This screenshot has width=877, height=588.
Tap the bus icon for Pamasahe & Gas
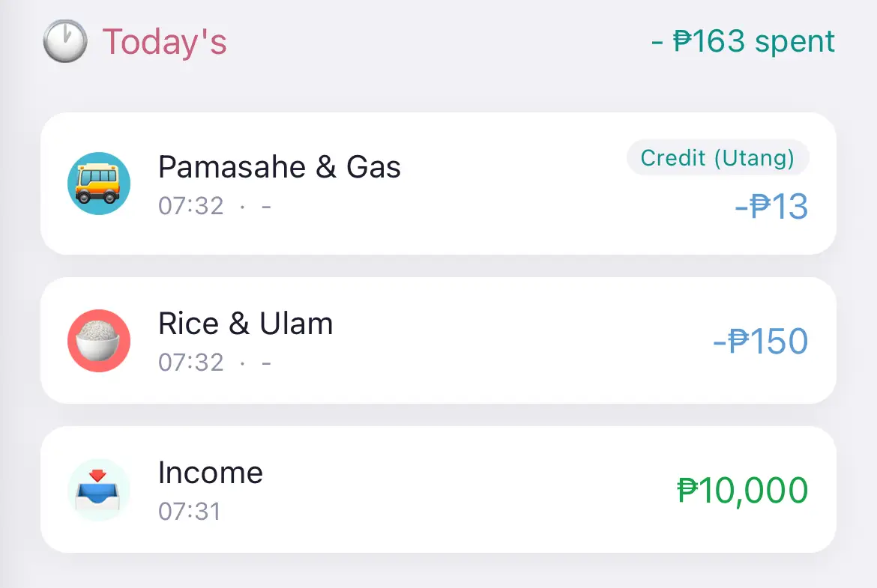point(99,184)
